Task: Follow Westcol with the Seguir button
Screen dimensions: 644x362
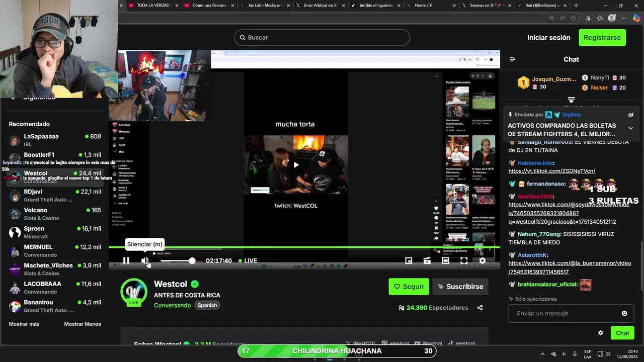Action: (x=409, y=287)
